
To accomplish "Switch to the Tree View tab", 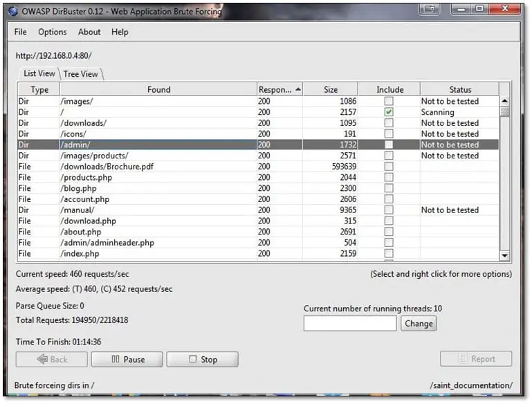I will click(81, 74).
